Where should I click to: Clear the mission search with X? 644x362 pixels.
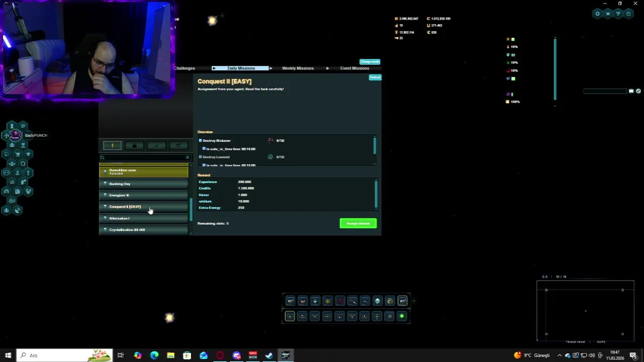(187, 157)
